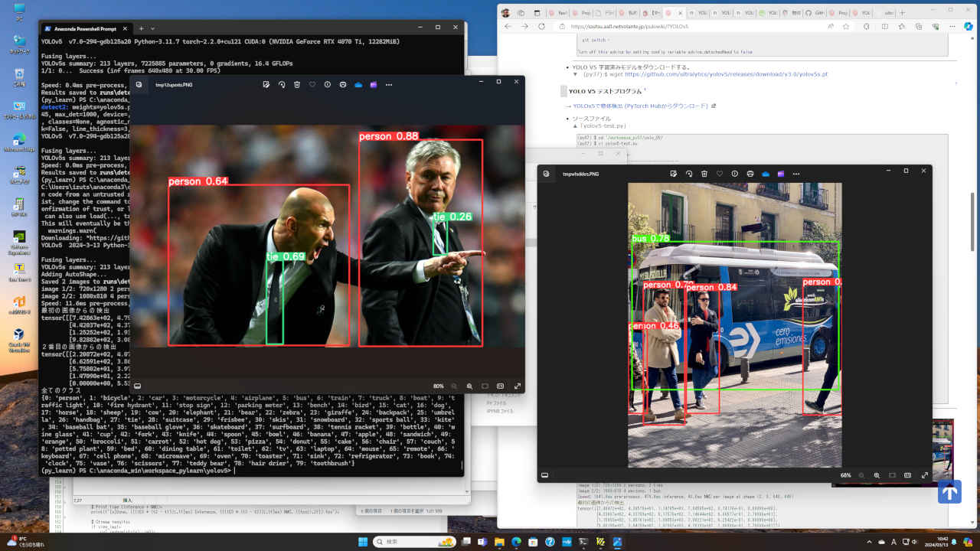Image resolution: width=980 pixels, height=551 pixels.
Task: Click the zoom in magnifier in the bus photo window
Action: [x=877, y=475]
